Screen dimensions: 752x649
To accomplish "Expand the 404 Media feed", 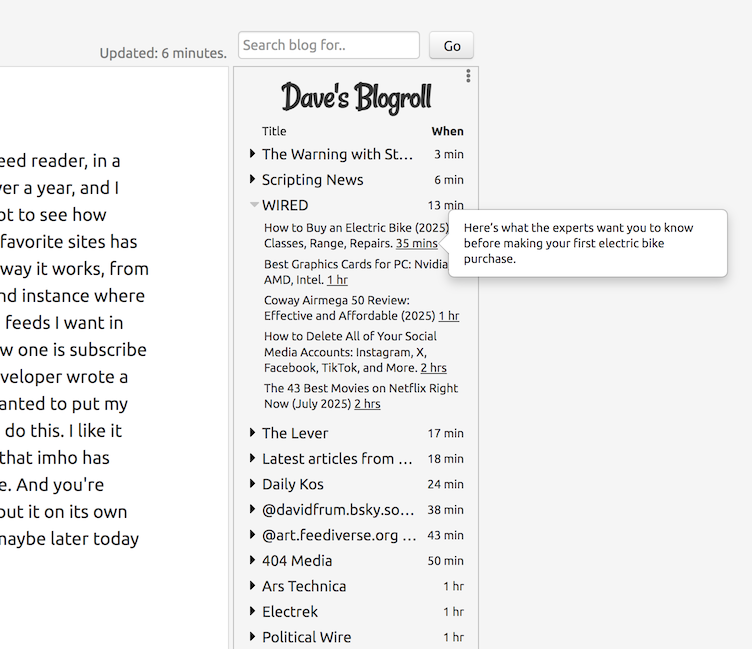I will (252, 560).
